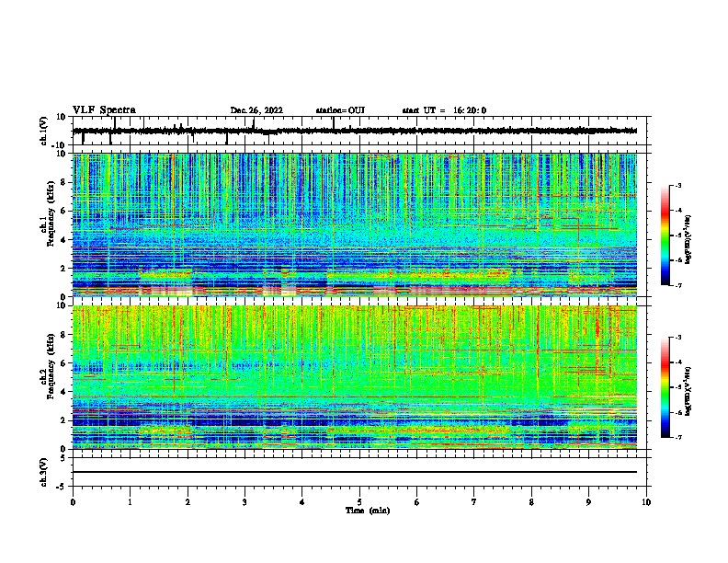Click inside the ch.2 frequency spectrogram
Viewport: 728px width, 563px height.
359,377
